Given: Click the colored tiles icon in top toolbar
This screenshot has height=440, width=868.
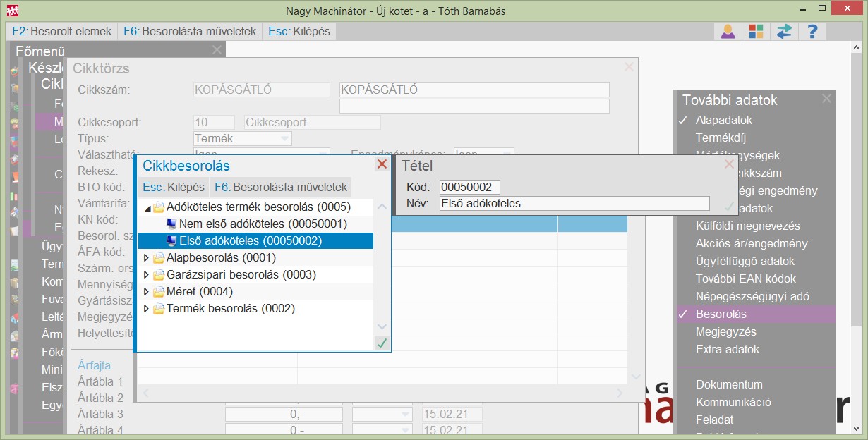Looking at the screenshot, I should [756, 32].
